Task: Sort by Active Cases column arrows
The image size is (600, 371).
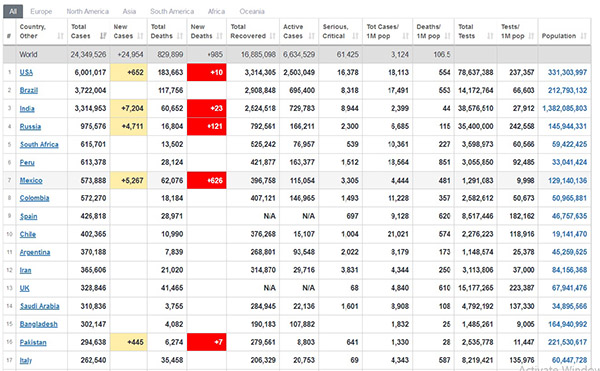Action: tap(312, 36)
